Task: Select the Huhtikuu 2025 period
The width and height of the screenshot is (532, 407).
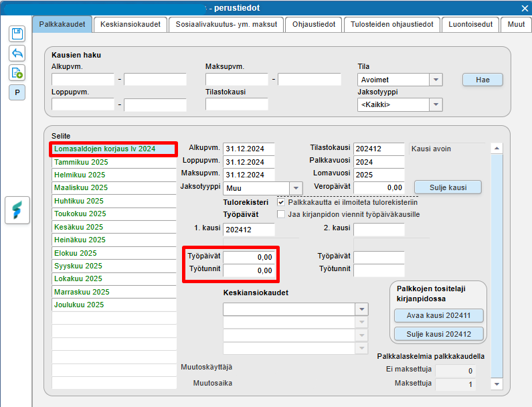Action: point(114,201)
